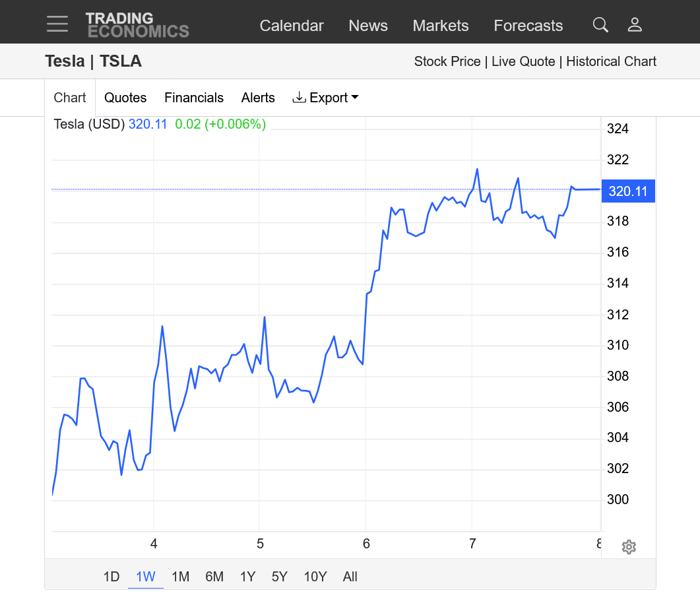Click the Tesla (USD) series label

89,124
